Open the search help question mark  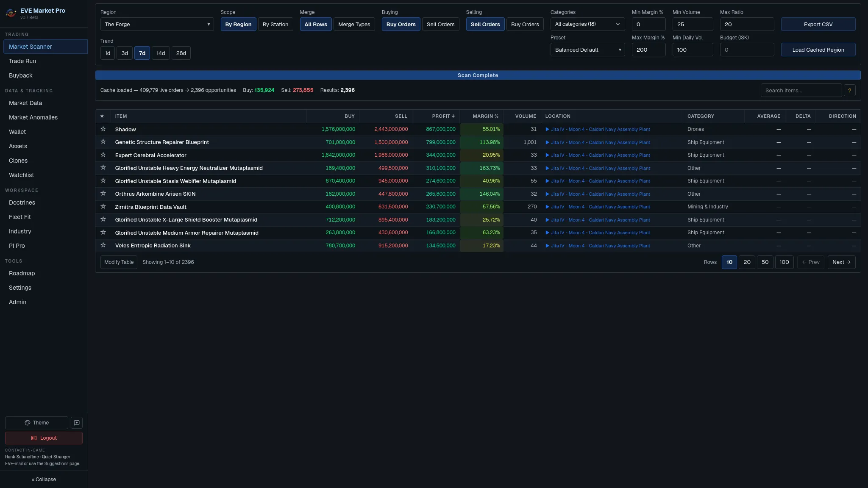849,90
